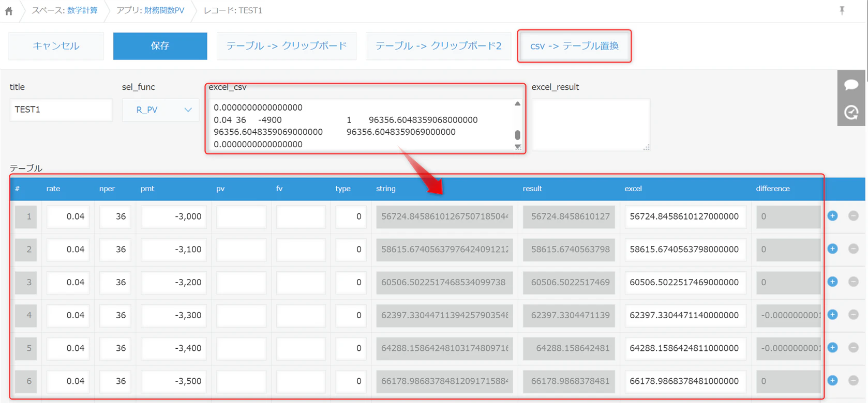Add a row after table row 2
Viewport: 868px width, 403px height.
(x=832, y=249)
